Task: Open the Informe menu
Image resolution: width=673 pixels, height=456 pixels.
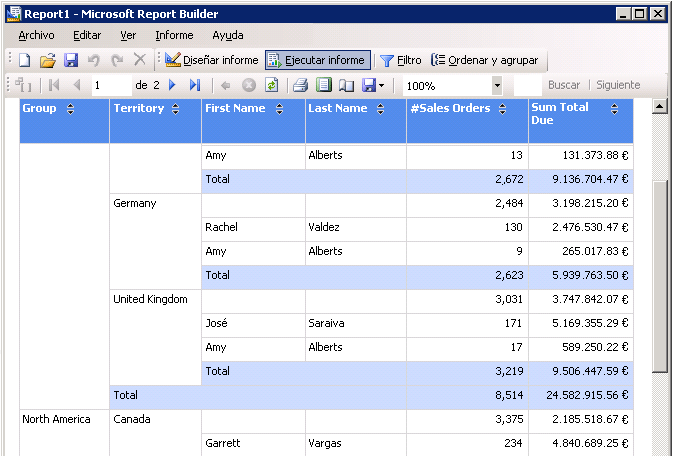Action: point(174,35)
